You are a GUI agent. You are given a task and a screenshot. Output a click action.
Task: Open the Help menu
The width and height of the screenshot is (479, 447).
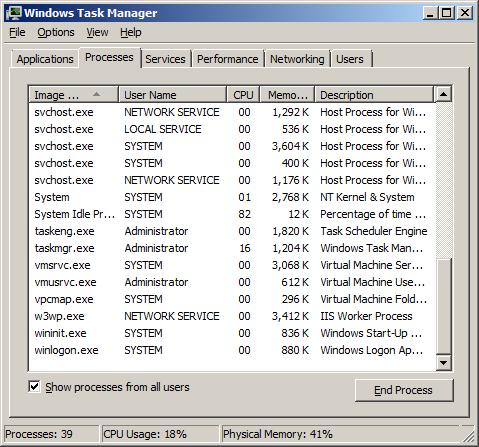click(x=131, y=32)
